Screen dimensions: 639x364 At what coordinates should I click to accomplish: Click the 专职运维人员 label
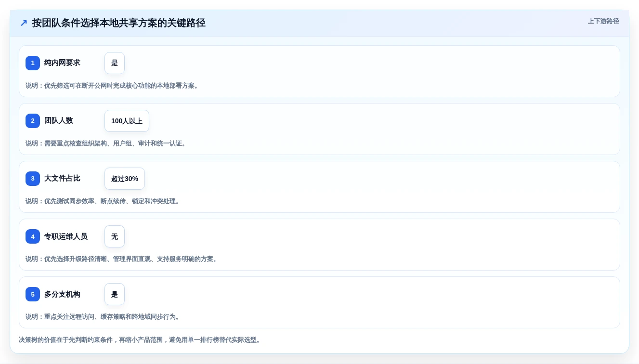click(66, 236)
